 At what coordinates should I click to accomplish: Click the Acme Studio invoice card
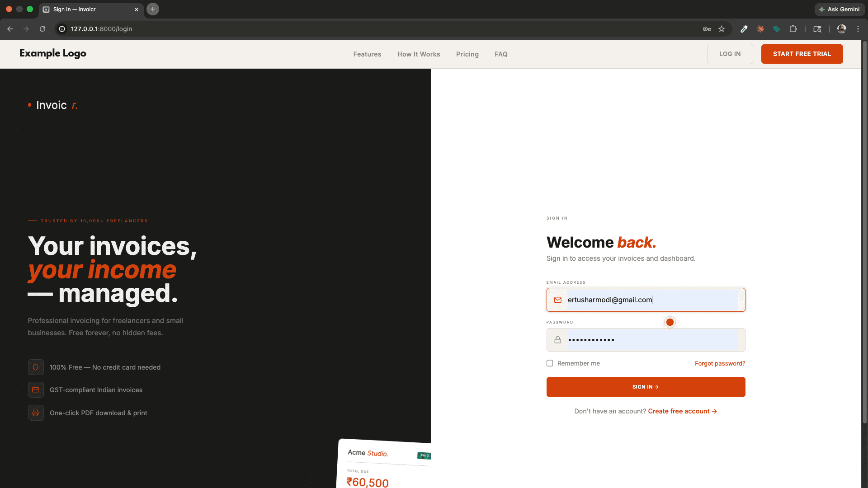tap(384, 463)
